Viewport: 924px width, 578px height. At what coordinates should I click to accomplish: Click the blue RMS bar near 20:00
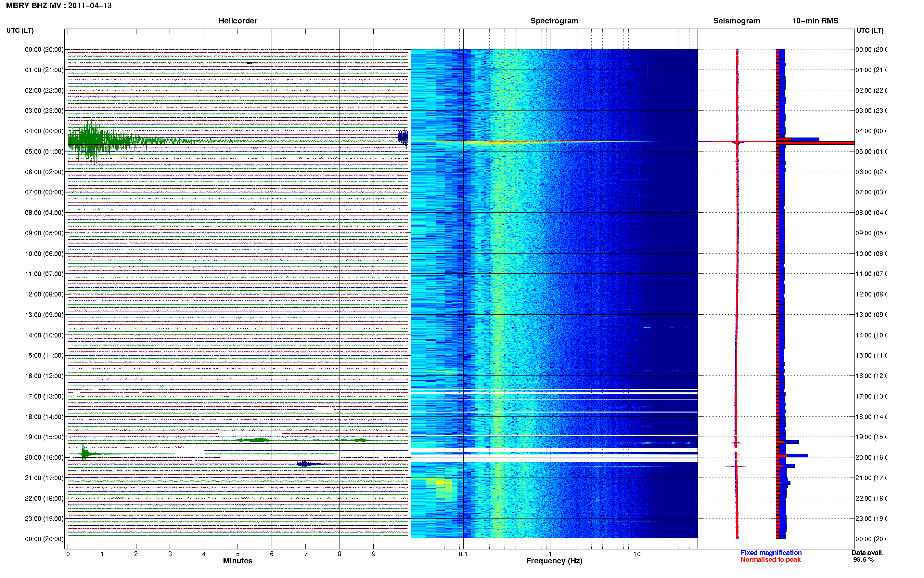click(x=792, y=456)
